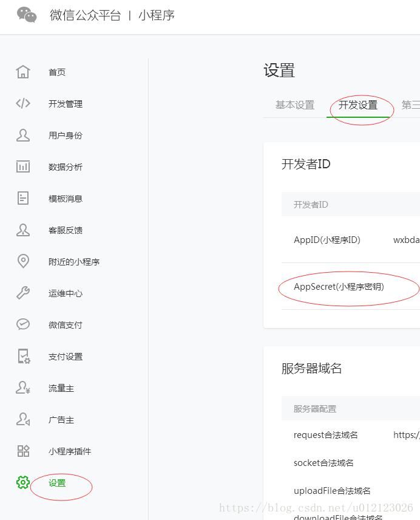
Task: Click the AppID(小程序ID) label
Action: pyautogui.click(x=327, y=240)
